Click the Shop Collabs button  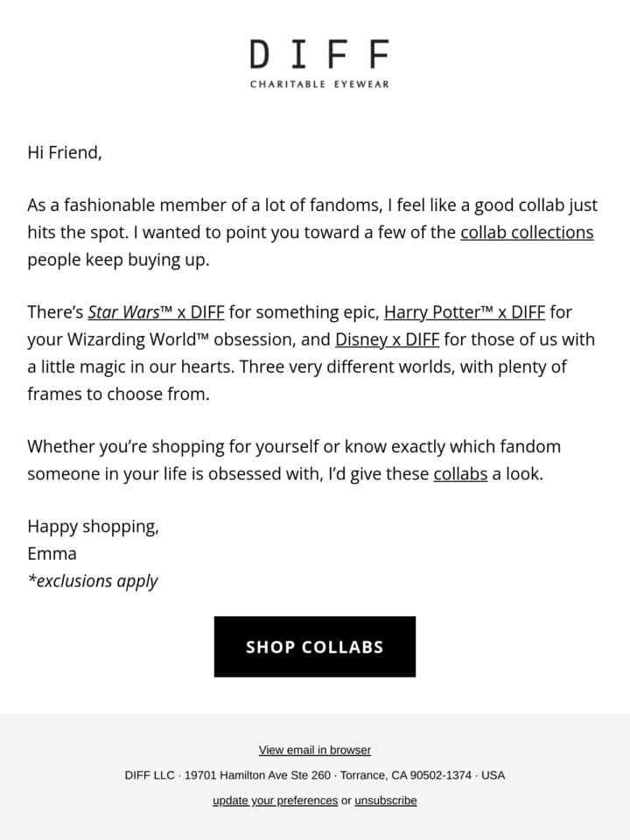314,647
